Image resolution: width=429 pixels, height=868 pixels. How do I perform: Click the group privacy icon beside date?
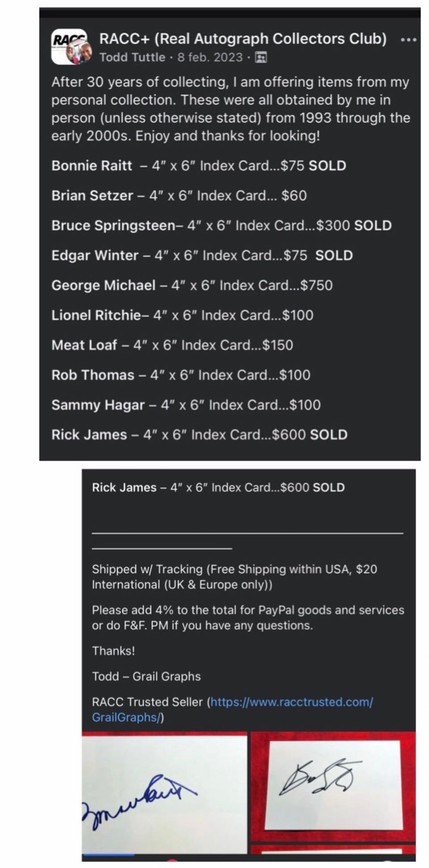point(261,57)
